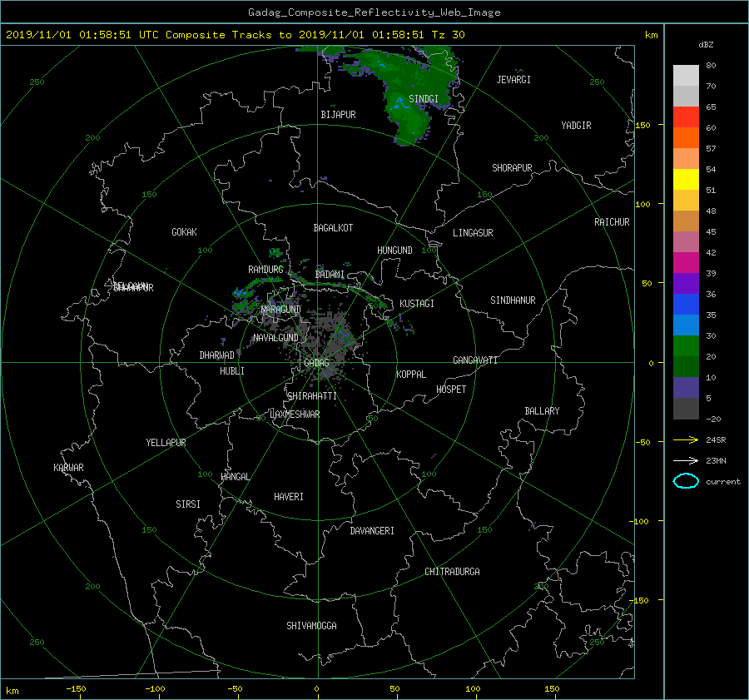The height and width of the screenshot is (700, 749).
Task: Click the NARAGUND city label
Action: pyautogui.click(x=280, y=310)
